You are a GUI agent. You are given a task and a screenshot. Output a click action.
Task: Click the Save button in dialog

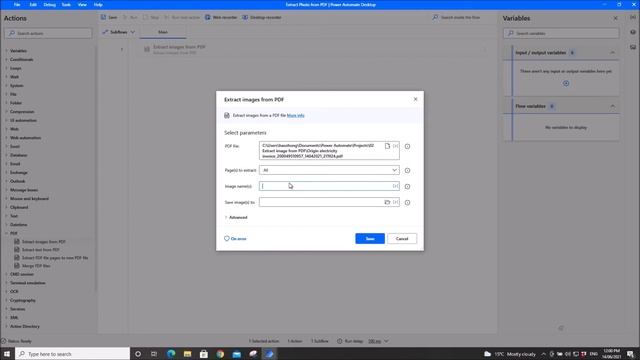[370, 239]
